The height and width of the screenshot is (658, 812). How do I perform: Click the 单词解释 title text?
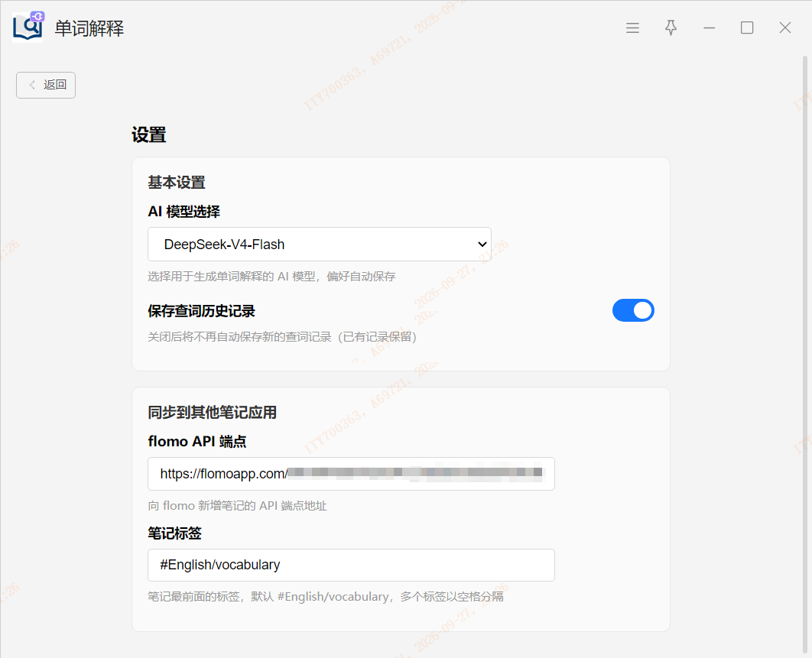click(x=89, y=28)
